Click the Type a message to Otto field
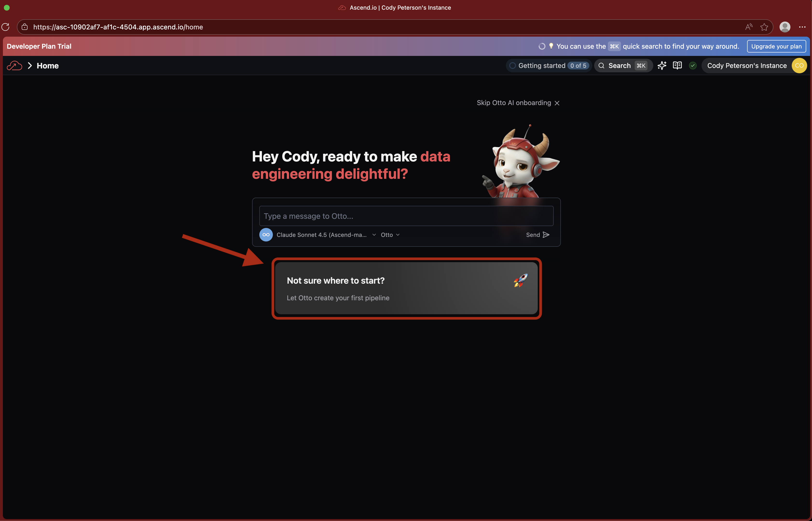The width and height of the screenshot is (812, 521). [x=406, y=216]
